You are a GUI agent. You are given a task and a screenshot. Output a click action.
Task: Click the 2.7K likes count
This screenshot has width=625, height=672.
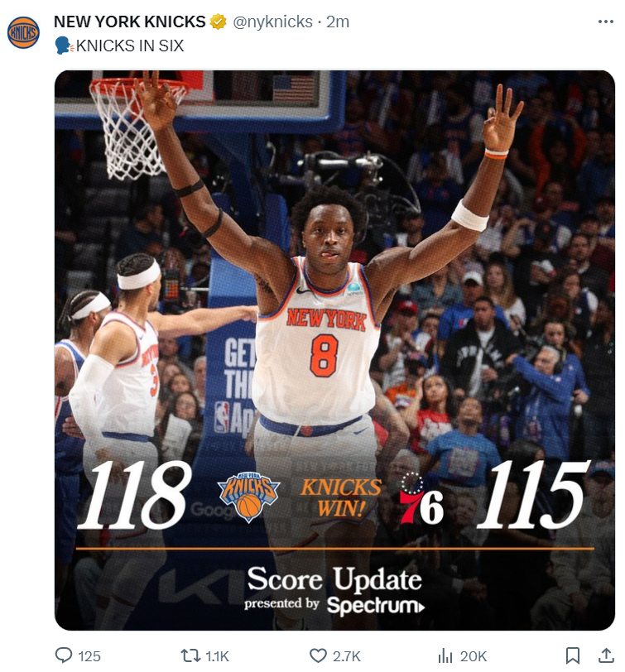click(346, 656)
